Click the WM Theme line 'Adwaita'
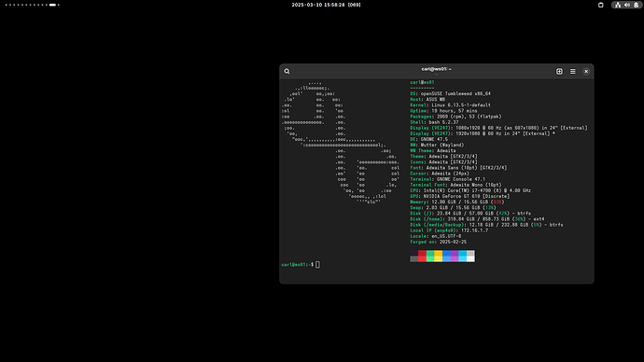 433,150
